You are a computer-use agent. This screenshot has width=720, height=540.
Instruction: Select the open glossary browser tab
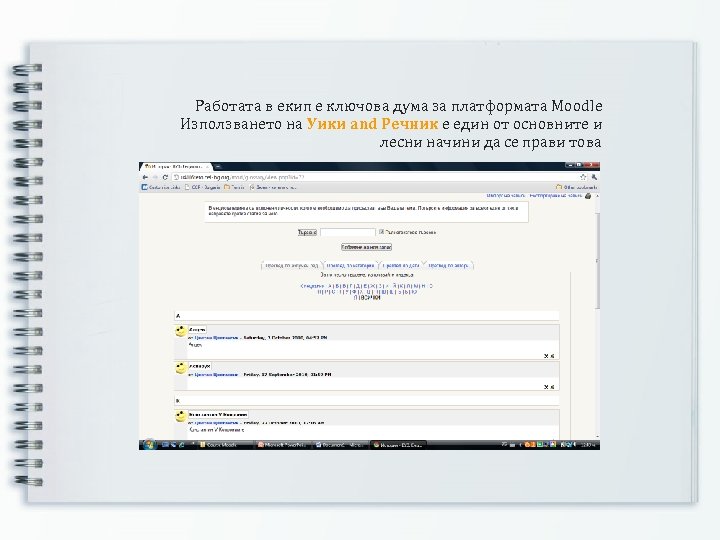tap(175, 166)
